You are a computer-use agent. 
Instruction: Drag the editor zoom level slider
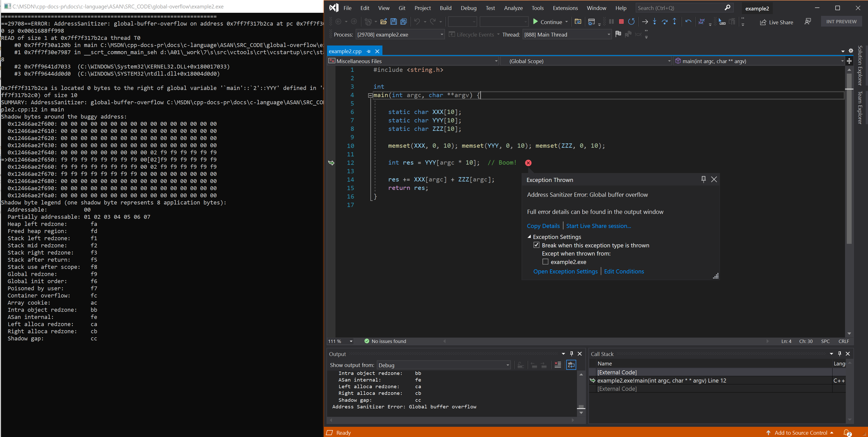click(x=341, y=341)
